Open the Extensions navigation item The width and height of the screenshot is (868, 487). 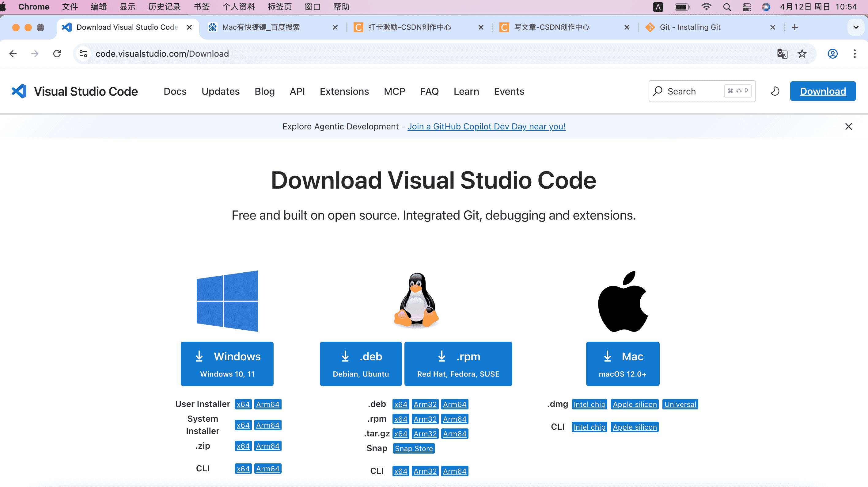click(344, 91)
